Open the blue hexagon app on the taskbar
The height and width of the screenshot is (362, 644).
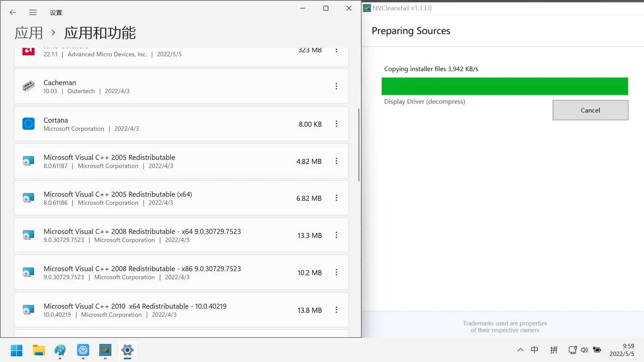tap(83, 350)
